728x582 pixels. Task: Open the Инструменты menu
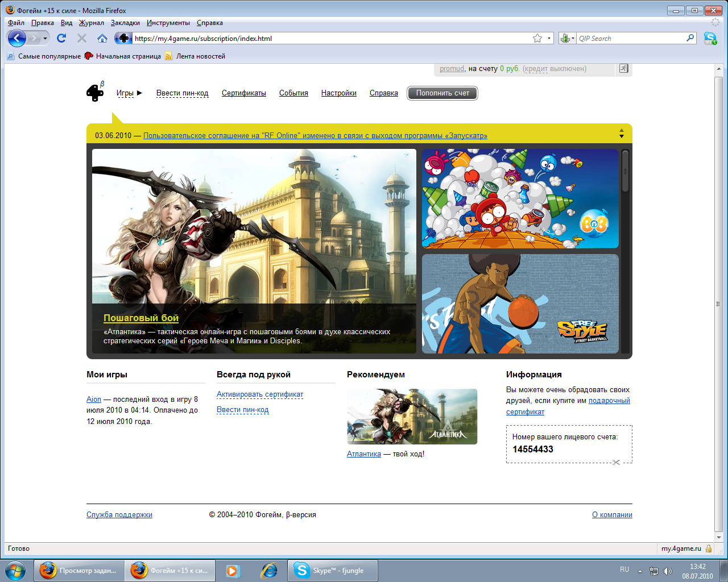pyautogui.click(x=168, y=23)
